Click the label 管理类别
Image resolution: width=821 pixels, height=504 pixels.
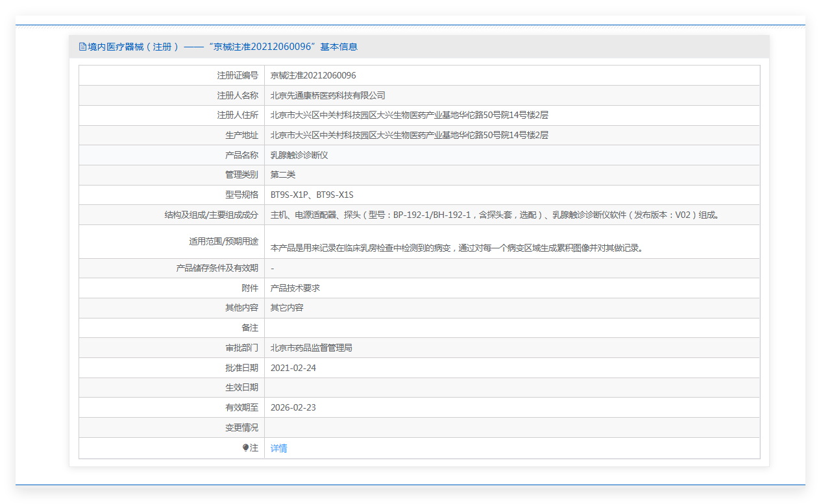[x=241, y=175]
